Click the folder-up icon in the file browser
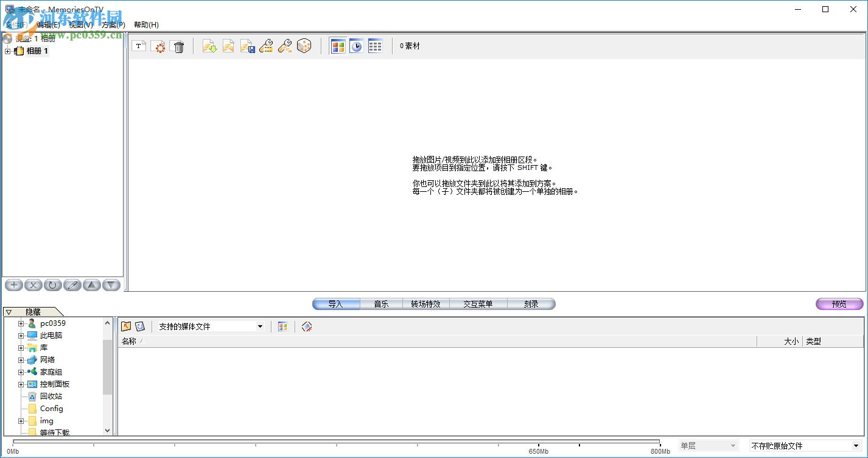 (x=127, y=326)
